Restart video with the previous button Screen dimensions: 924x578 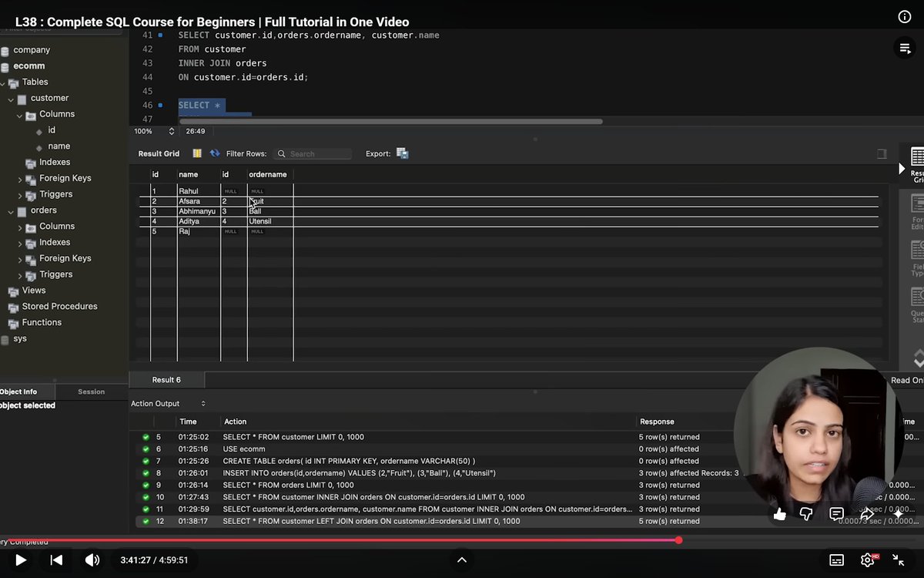pos(56,560)
